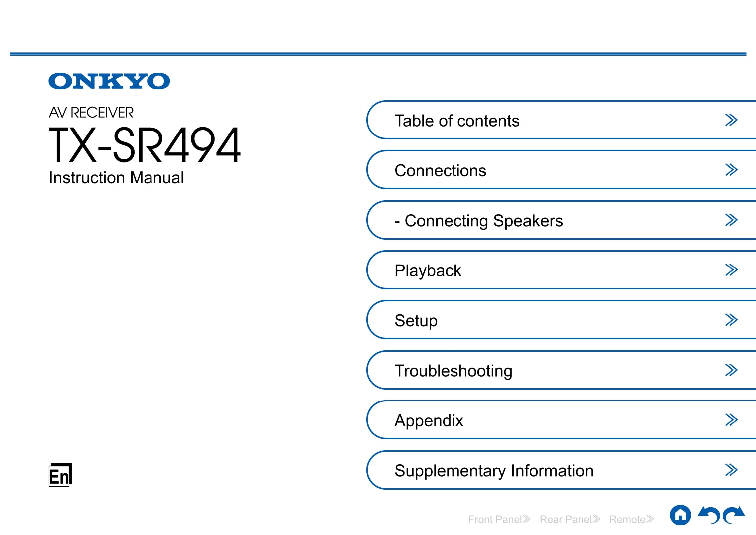Click the home icon in bottom navigation
Image resolution: width=756 pixels, height=535 pixels.
click(680, 515)
